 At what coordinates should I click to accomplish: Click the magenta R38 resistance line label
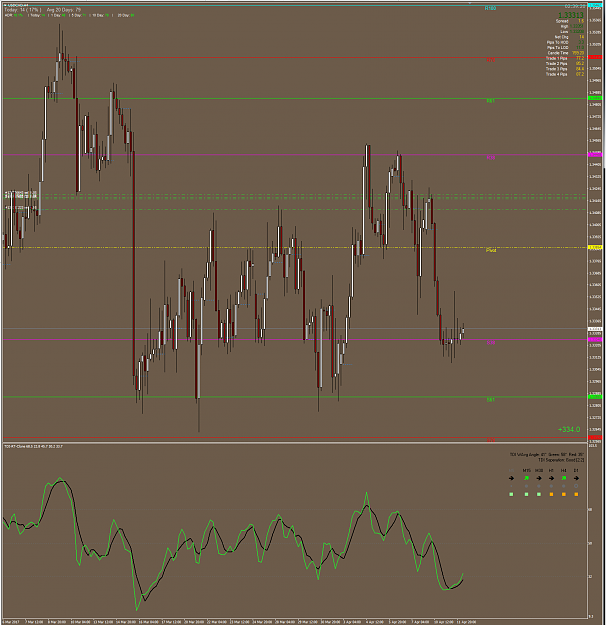[x=491, y=158]
